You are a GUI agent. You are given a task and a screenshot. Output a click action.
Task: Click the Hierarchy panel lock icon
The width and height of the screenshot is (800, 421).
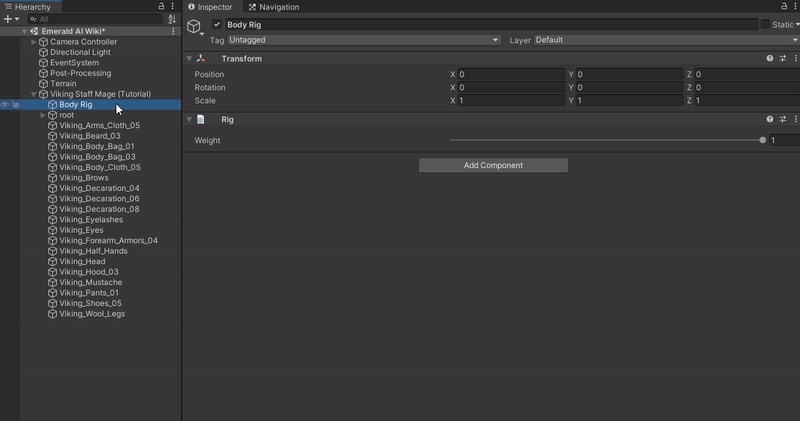(162, 6)
